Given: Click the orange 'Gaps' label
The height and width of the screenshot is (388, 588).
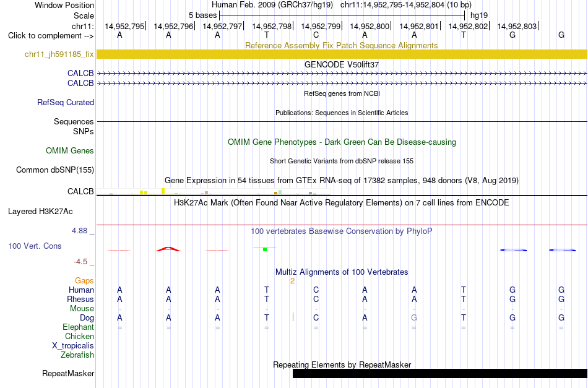Looking at the screenshot, I should [x=84, y=281].
